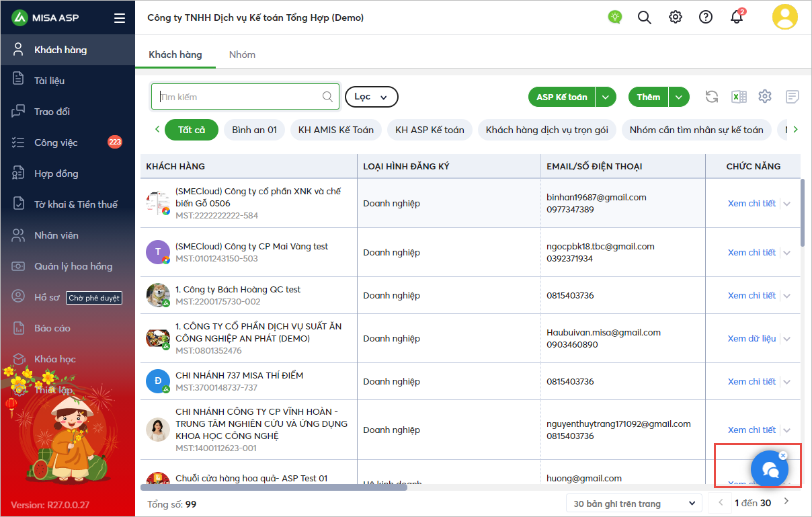Expand actions for VĨNH HOÀN branch row

tap(787, 430)
